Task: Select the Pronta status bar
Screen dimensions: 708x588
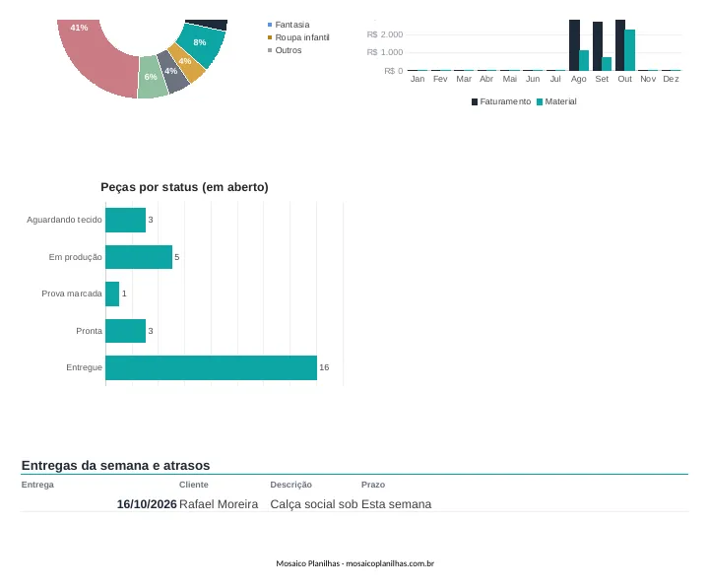Action: click(x=125, y=331)
